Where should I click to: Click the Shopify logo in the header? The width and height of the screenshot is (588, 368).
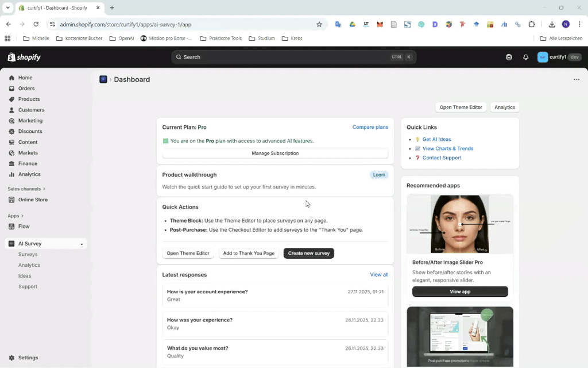click(24, 57)
